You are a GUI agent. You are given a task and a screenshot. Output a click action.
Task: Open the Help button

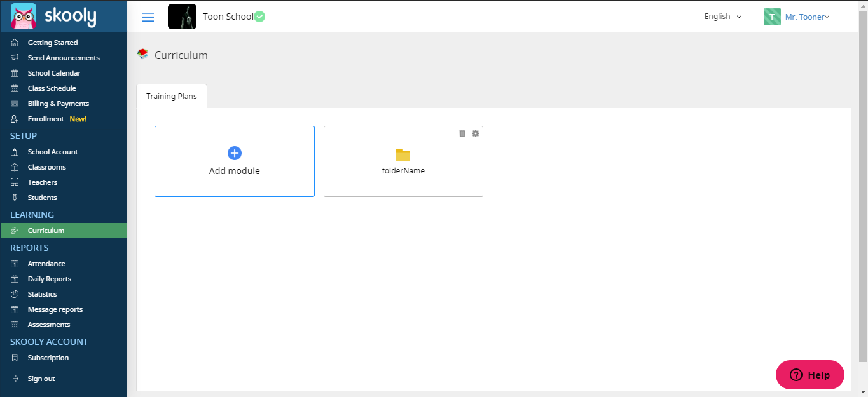[810, 375]
